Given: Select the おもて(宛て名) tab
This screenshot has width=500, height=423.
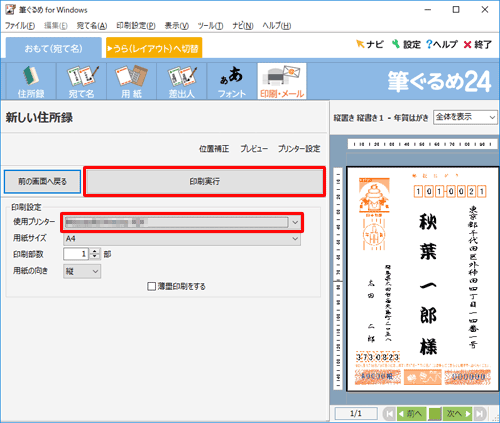Looking at the screenshot, I should (x=54, y=48).
